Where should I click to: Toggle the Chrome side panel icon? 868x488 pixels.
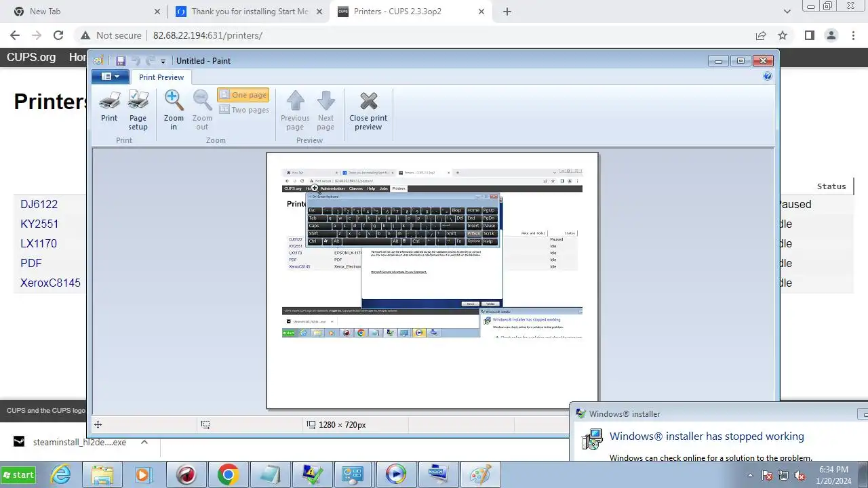pos(810,35)
